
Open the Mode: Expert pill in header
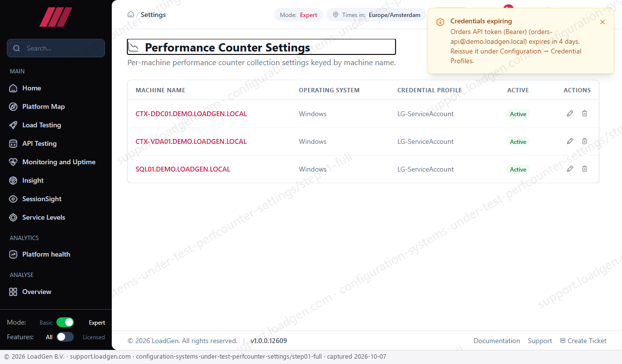coord(298,15)
